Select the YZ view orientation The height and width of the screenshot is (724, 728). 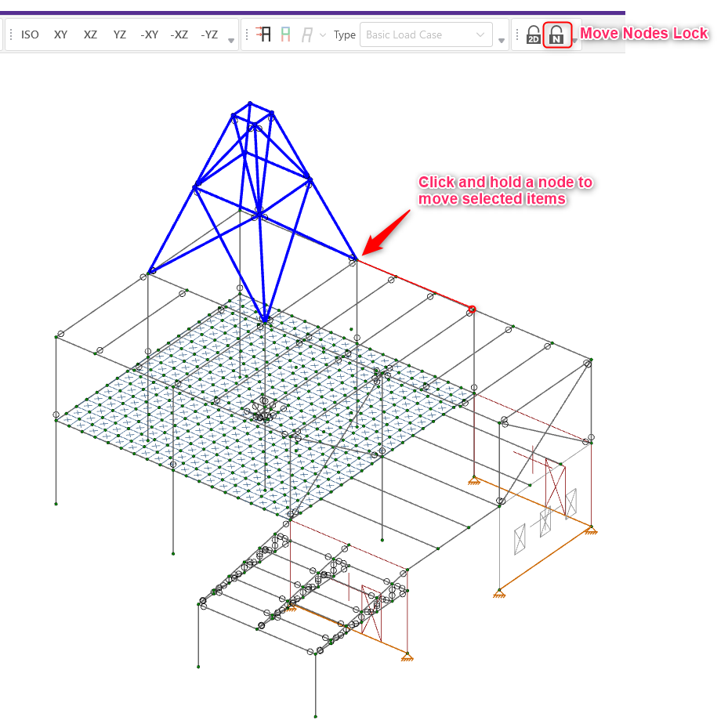(x=119, y=35)
